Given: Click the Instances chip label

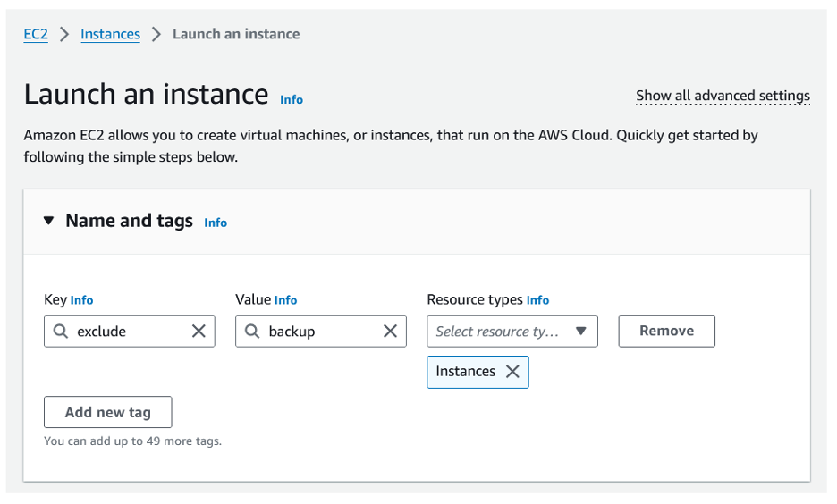Looking at the screenshot, I should pos(466,371).
